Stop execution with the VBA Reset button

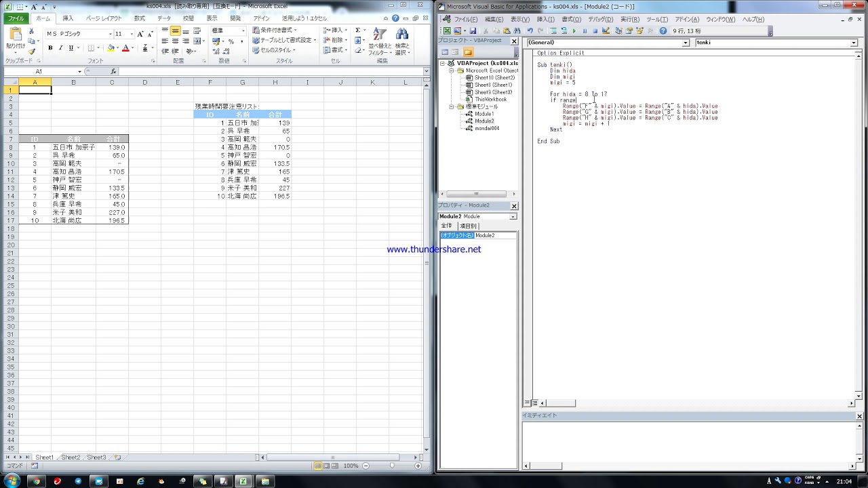tap(595, 31)
